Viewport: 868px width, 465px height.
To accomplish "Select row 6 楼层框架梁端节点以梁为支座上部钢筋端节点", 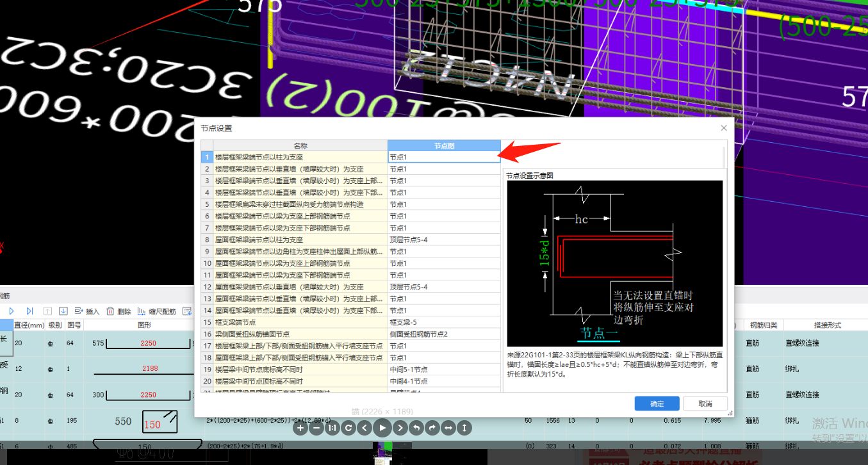I will (300, 216).
